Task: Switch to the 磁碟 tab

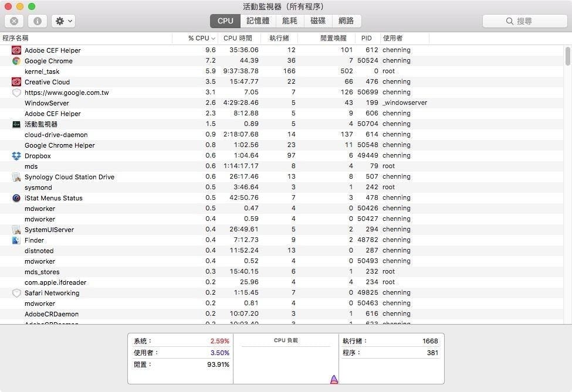Action: [318, 21]
